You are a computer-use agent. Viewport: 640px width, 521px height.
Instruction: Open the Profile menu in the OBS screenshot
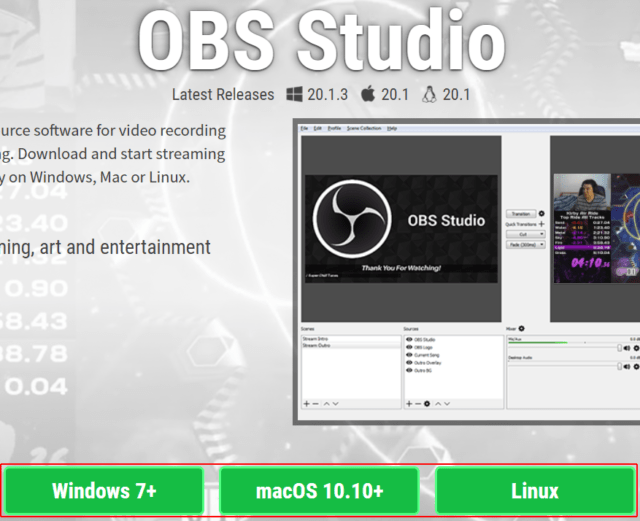[x=334, y=128]
